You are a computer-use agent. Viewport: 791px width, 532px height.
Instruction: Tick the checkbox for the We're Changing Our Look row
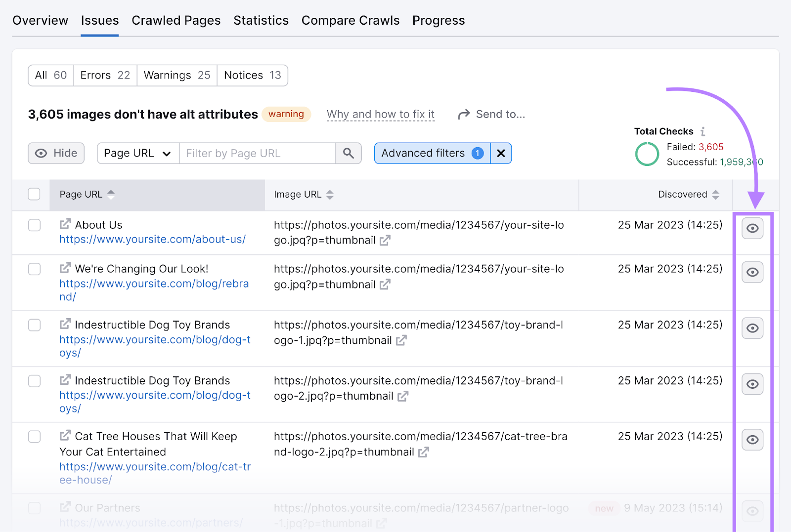(x=34, y=269)
